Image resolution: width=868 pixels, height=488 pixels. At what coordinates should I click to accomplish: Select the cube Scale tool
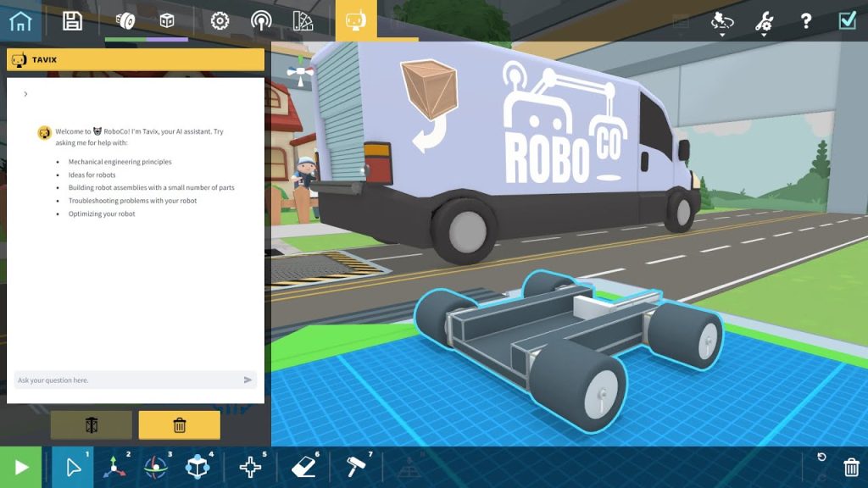(x=198, y=468)
